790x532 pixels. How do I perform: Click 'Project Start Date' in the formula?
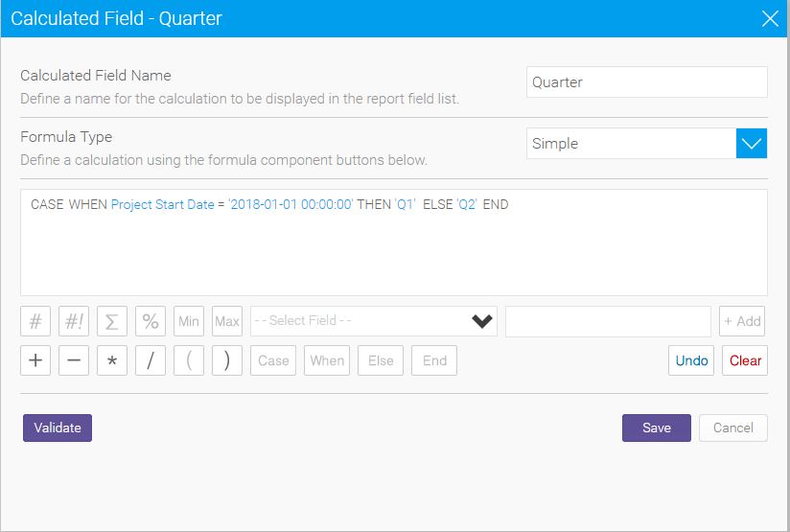pos(162,204)
